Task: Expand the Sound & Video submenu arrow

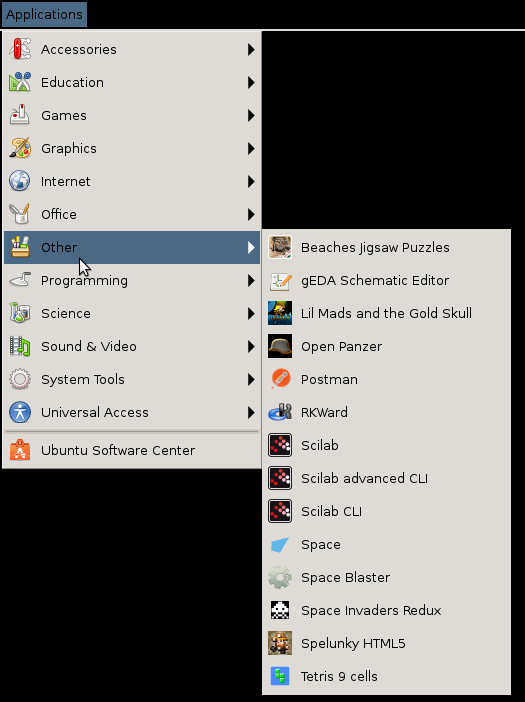Action: click(x=251, y=346)
